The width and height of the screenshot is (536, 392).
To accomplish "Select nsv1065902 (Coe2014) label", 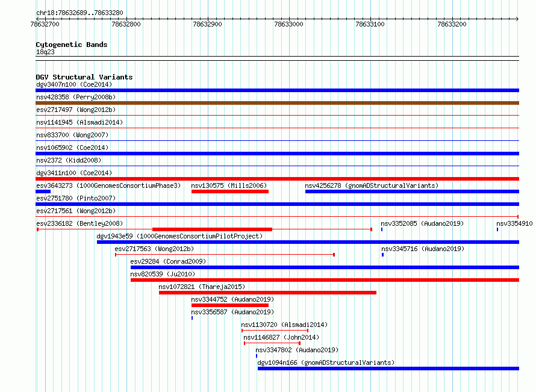I will (72, 148).
